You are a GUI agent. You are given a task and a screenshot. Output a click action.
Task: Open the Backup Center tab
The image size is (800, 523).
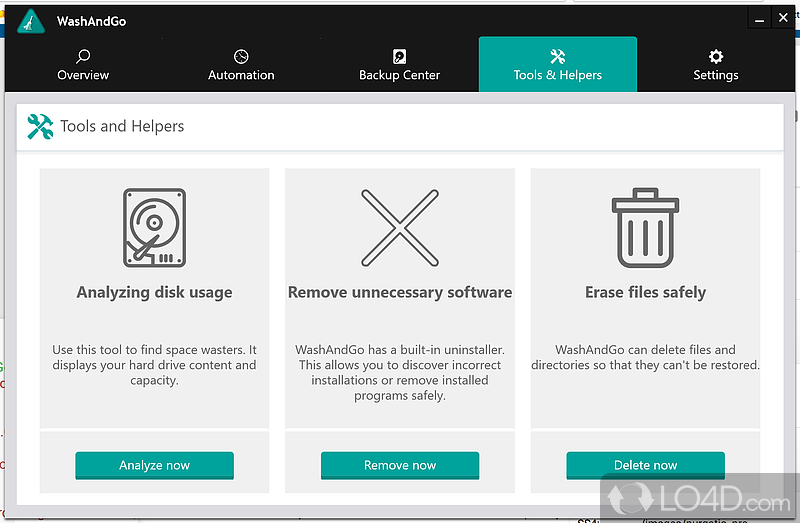click(x=399, y=64)
